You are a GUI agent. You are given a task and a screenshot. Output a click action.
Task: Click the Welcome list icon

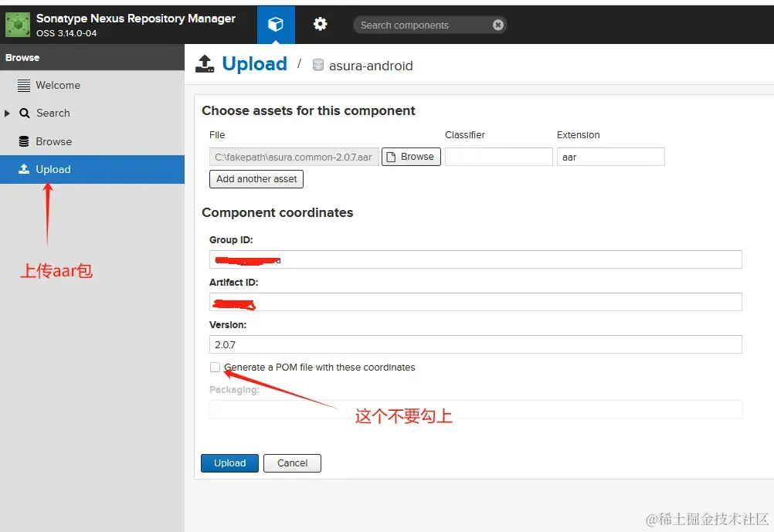pos(24,86)
